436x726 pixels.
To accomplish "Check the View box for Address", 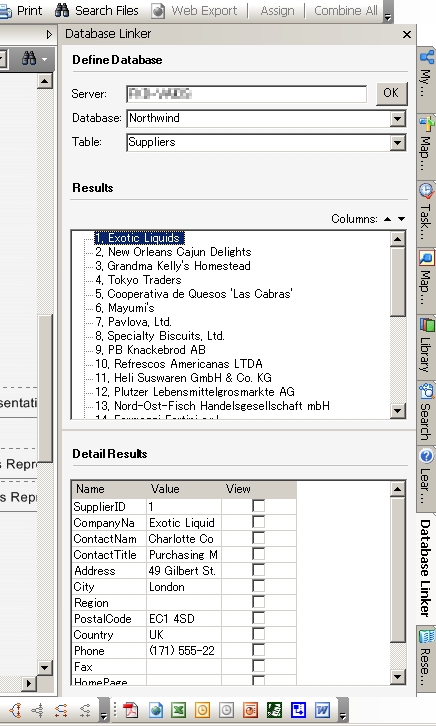I will tap(259, 570).
